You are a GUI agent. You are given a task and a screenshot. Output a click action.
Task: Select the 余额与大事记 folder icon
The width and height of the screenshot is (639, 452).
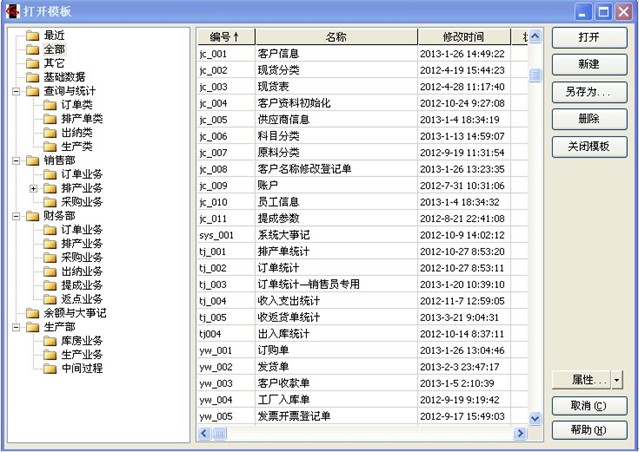(x=33, y=312)
